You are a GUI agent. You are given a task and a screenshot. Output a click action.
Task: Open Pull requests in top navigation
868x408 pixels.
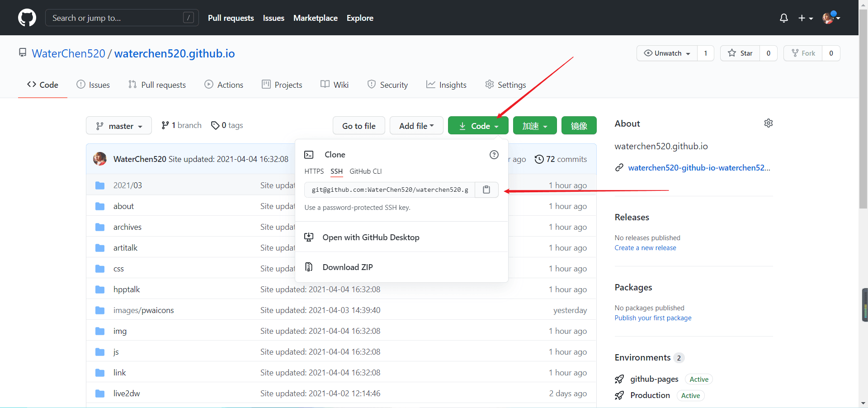pyautogui.click(x=231, y=18)
